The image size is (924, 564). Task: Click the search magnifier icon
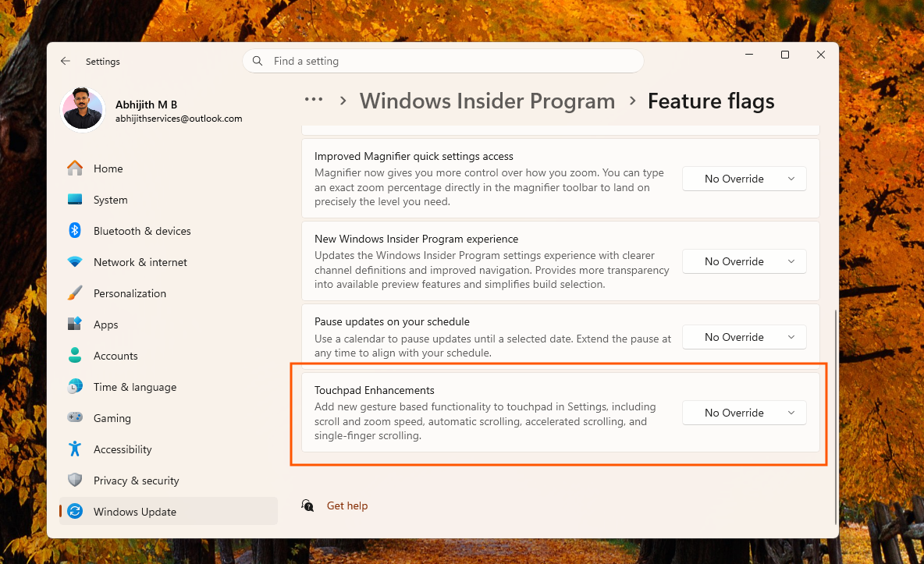258,61
